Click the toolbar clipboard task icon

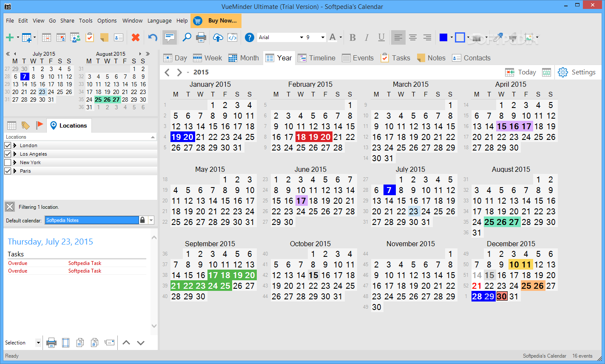pyautogui.click(x=90, y=37)
